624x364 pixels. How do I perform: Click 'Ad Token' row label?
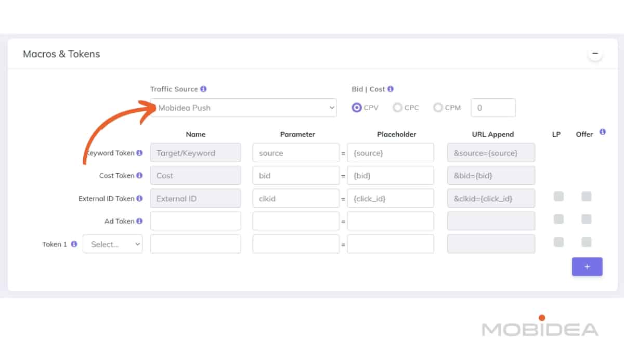click(x=120, y=222)
